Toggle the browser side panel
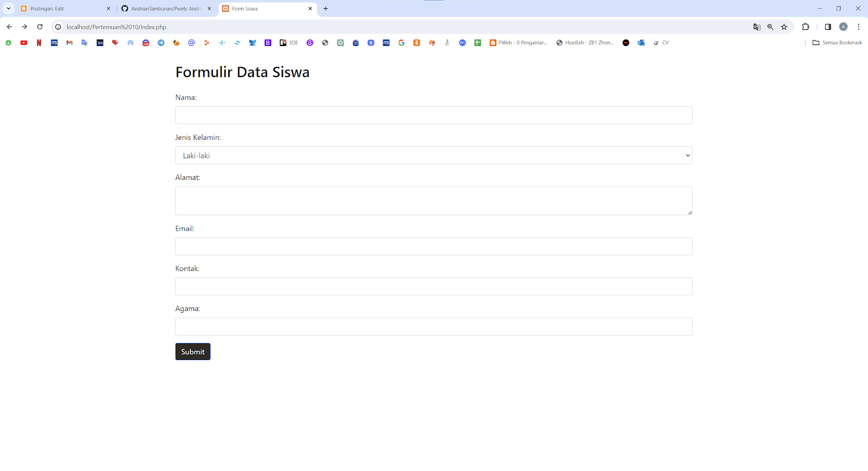 [828, 27]
